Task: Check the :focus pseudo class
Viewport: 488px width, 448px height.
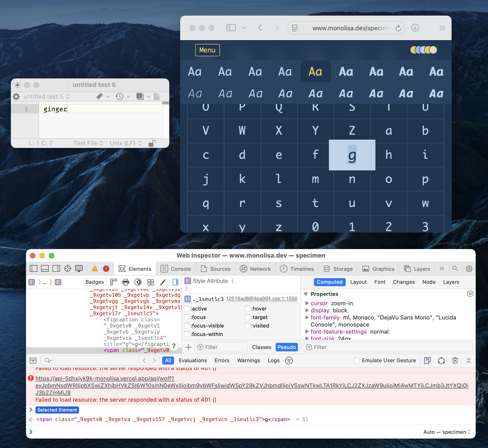Action: tap(187, 317)
